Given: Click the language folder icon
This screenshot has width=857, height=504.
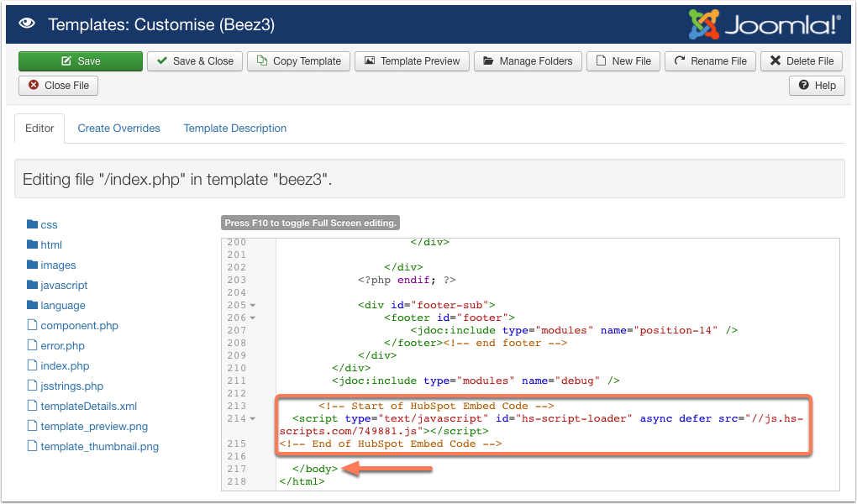Looking at the screenshot, I should (32, 305).
